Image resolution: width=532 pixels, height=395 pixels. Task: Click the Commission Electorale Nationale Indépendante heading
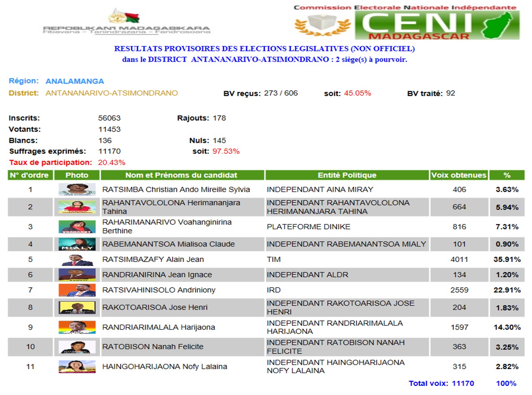click(405, 8)
